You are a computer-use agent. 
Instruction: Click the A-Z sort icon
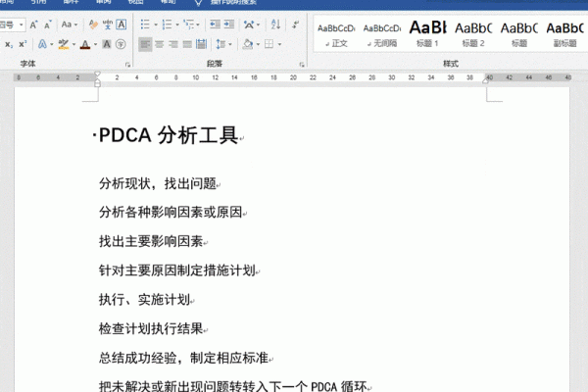(x=275, y=24)
